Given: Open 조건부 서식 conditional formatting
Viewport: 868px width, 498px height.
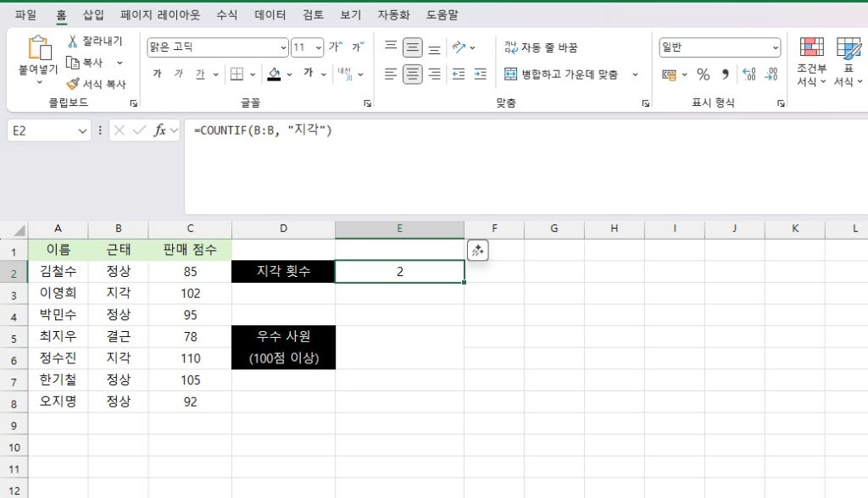Looking at the screenshot, I should pos(811,63).
